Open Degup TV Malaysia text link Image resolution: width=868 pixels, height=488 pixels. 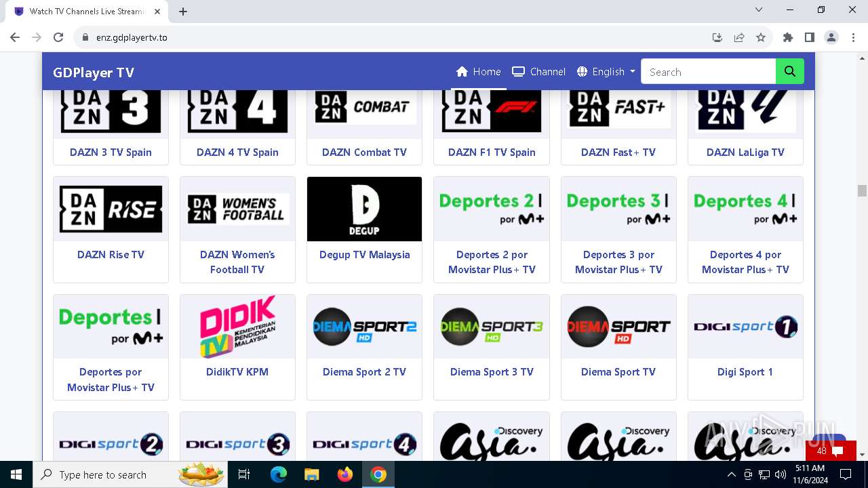pyautogui.click(x=364, y=255)
